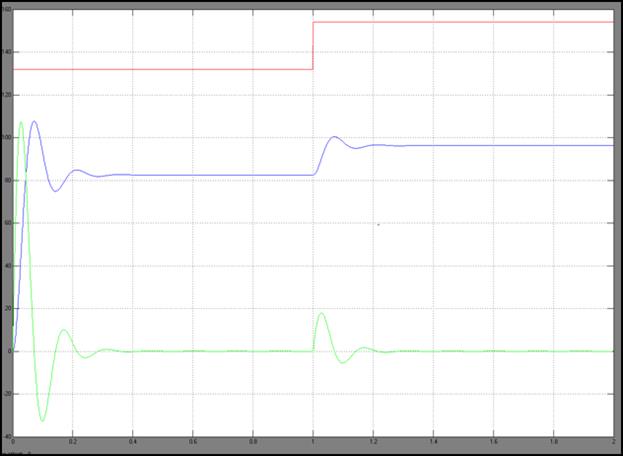Select the 120 vertical axis label
Image resolution: width=623 pixels, height=456 pixels.
pos(6,95)
